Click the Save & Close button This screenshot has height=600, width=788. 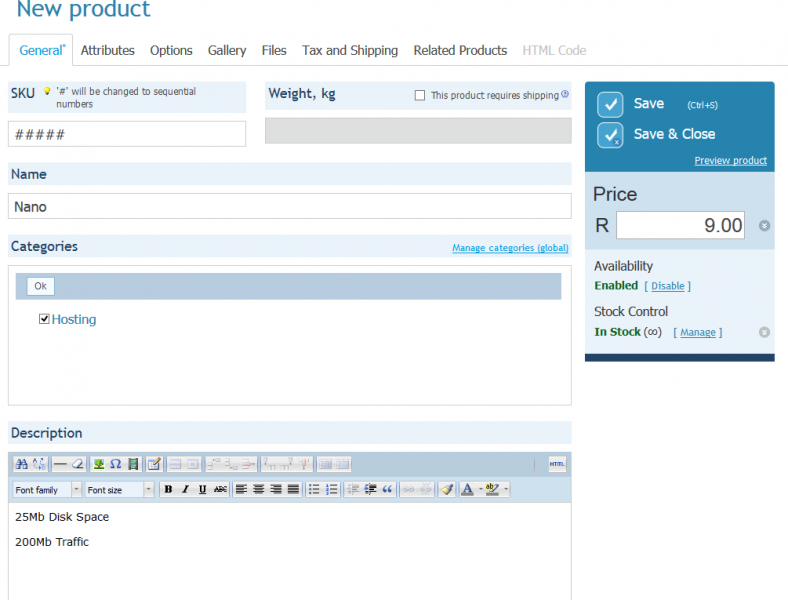[x=656, y=135]
